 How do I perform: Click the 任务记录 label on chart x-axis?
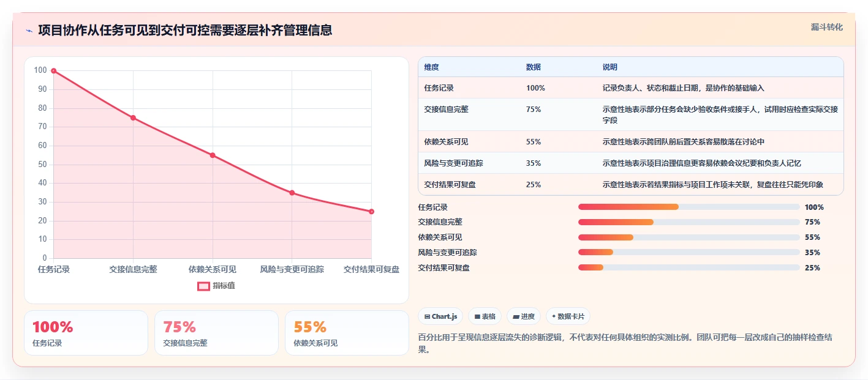point(54,269)
